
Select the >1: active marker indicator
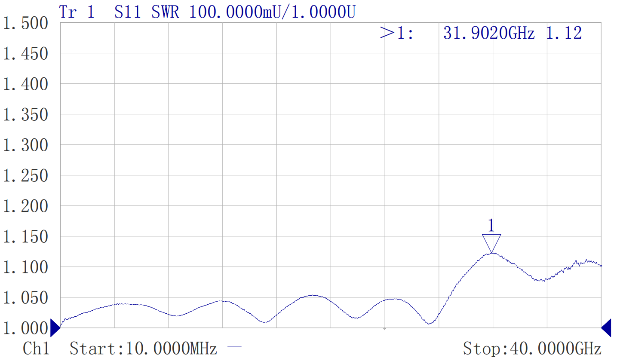(396, 33)
